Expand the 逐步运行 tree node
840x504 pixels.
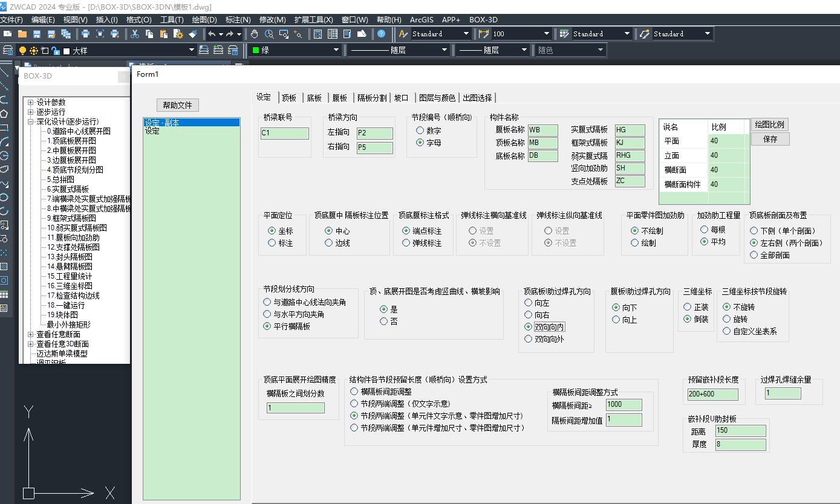coord(31,112)
